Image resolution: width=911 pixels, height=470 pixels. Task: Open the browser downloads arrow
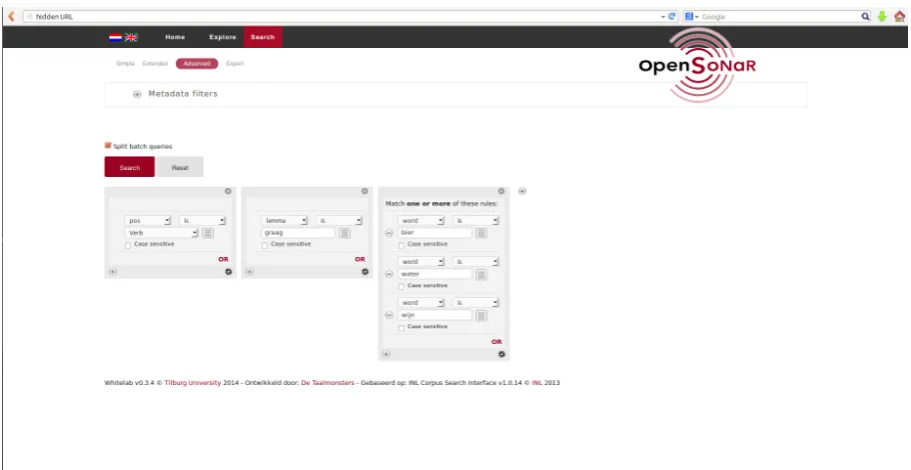882,17
